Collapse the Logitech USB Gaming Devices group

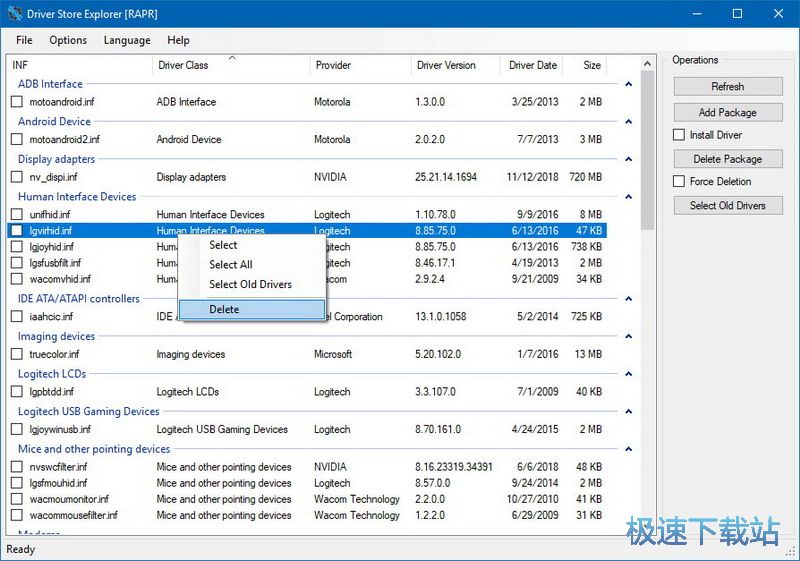point(629,412)
